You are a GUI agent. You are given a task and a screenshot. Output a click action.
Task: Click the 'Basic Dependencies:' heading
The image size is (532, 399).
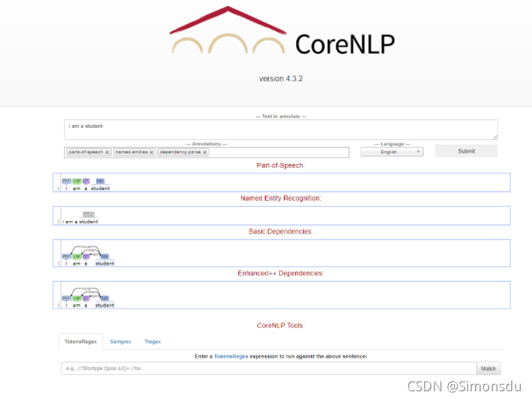pos(280,232)
